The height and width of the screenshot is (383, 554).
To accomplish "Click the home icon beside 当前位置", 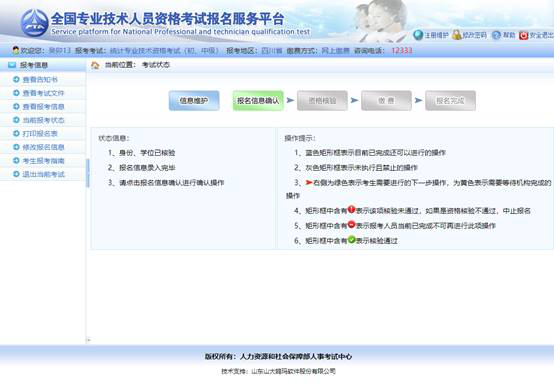I will 95,65.
